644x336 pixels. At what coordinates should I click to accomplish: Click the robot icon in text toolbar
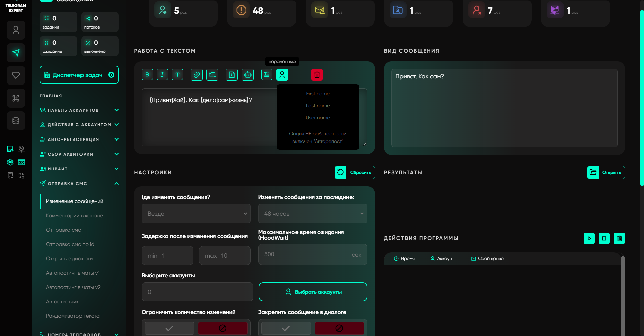(x=248, y=75)
